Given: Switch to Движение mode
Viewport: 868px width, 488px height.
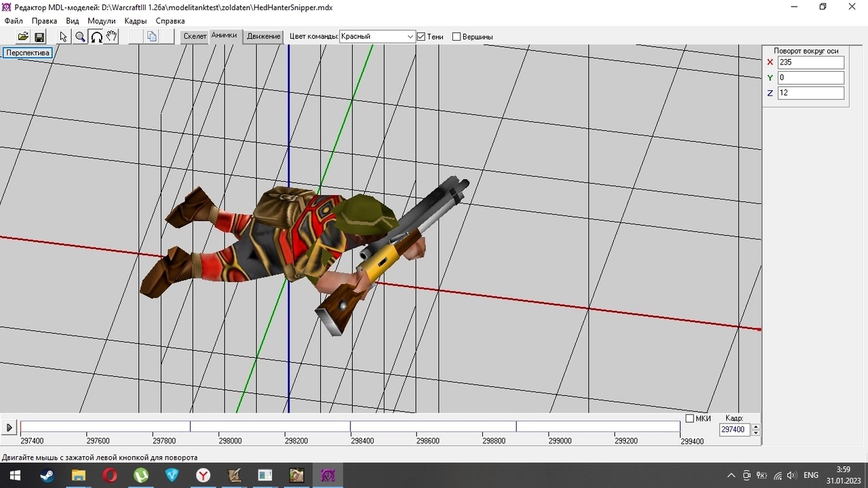Looking at the screenshot, I should [263, 37].
